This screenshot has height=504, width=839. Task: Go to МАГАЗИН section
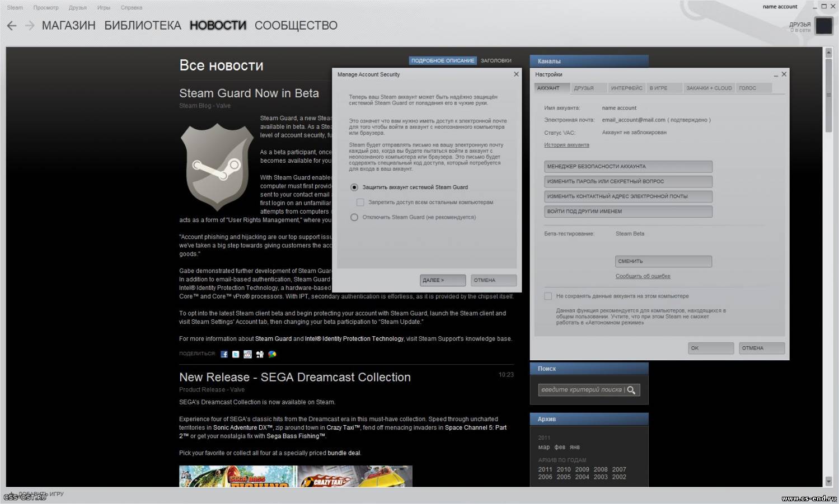point(69,25)
